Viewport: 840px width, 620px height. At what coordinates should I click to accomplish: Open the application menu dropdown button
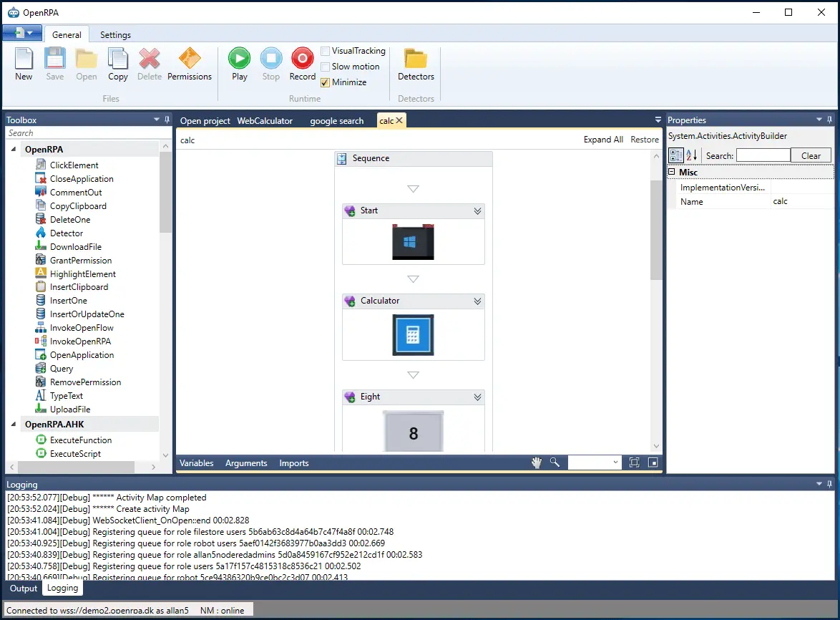point(22,33)
